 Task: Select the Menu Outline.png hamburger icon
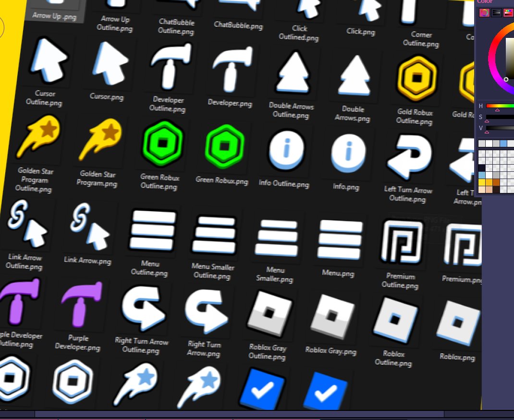(x=152, y=230)
